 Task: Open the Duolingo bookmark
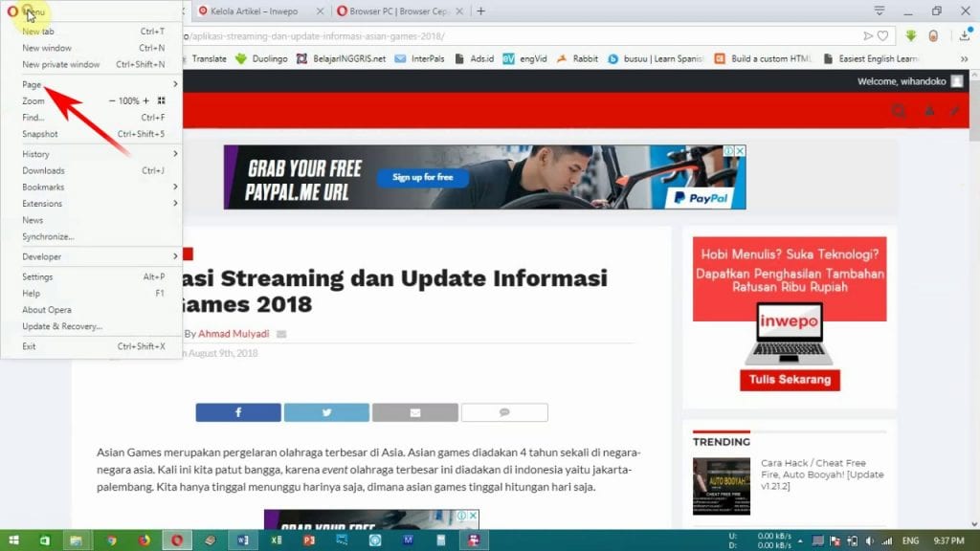pyautogui.click(x=262, y=58)
